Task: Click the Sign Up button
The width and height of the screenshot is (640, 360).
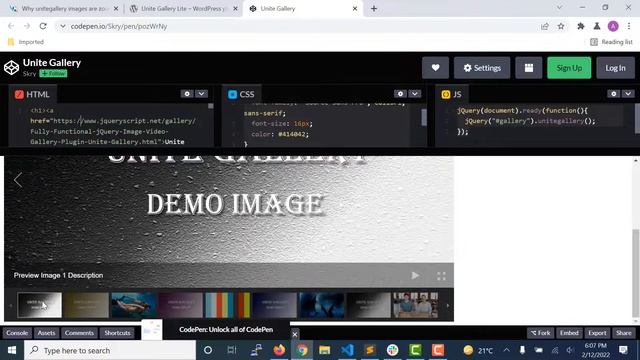Action: pos(569,68)
